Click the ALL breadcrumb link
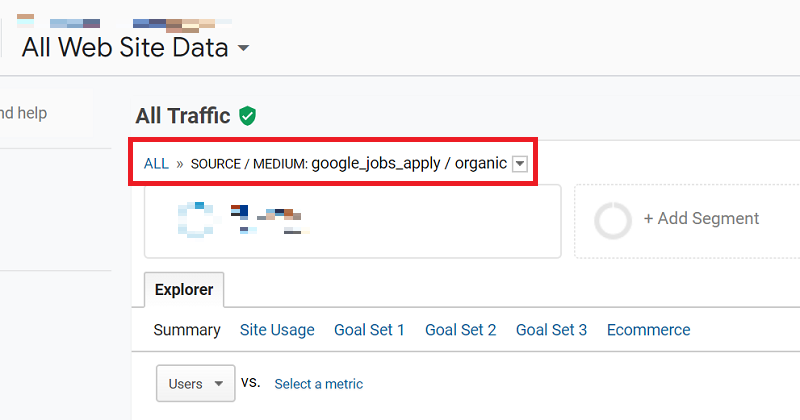 (x=156, y=164)
